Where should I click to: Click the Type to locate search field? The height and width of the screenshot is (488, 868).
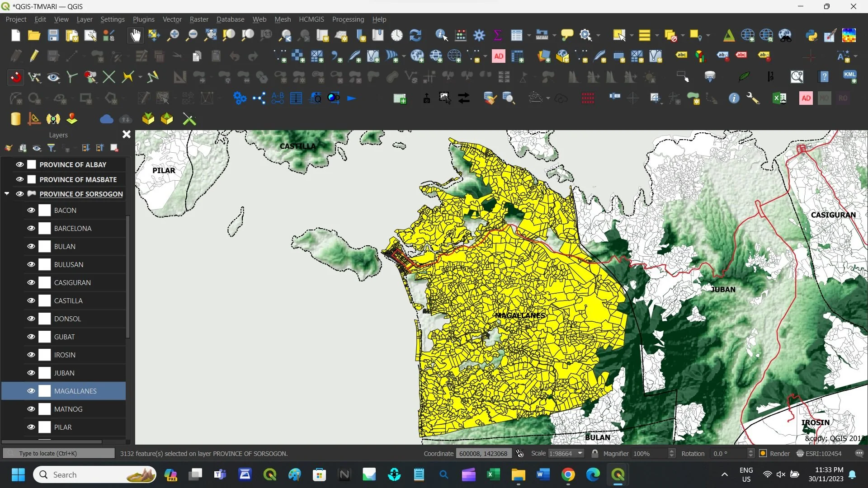(59, 453)
